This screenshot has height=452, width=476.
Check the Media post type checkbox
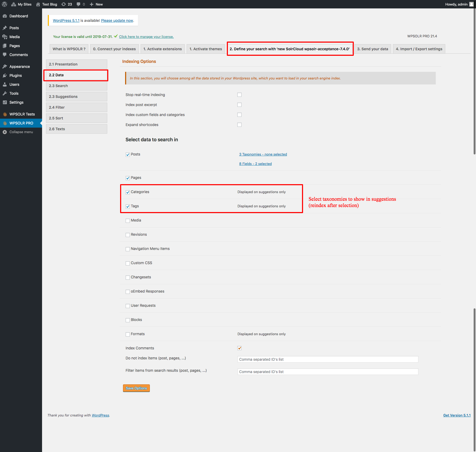(128, 221)
